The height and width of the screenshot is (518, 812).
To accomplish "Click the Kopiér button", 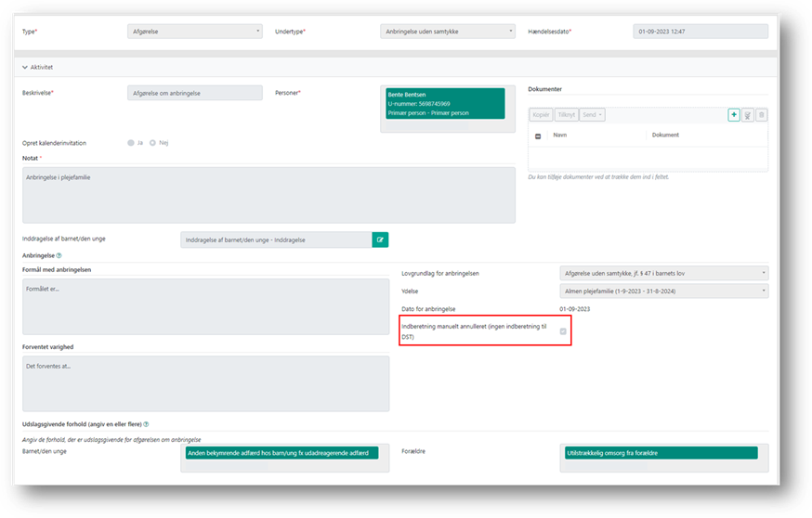I will tap(541, 115).
